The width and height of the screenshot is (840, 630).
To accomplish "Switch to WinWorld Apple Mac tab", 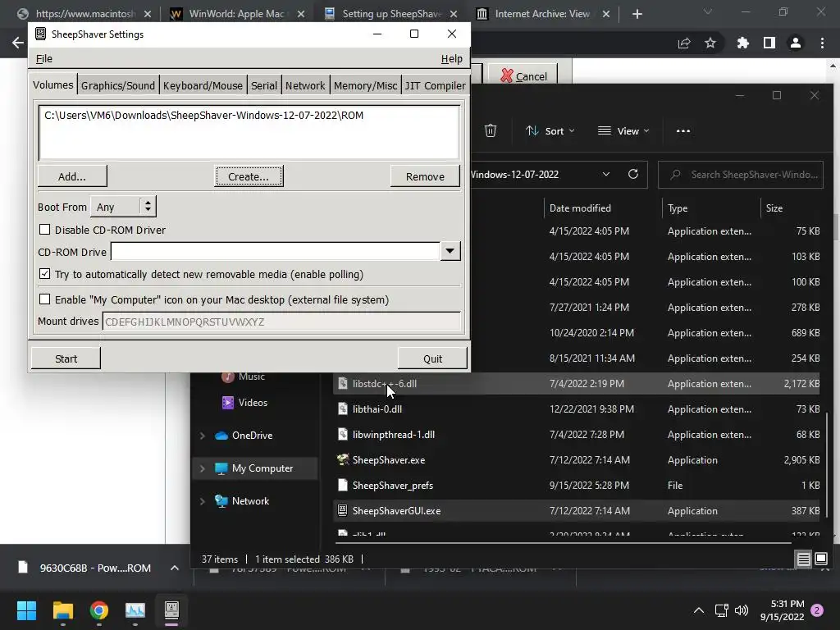I will click(237, 14).
